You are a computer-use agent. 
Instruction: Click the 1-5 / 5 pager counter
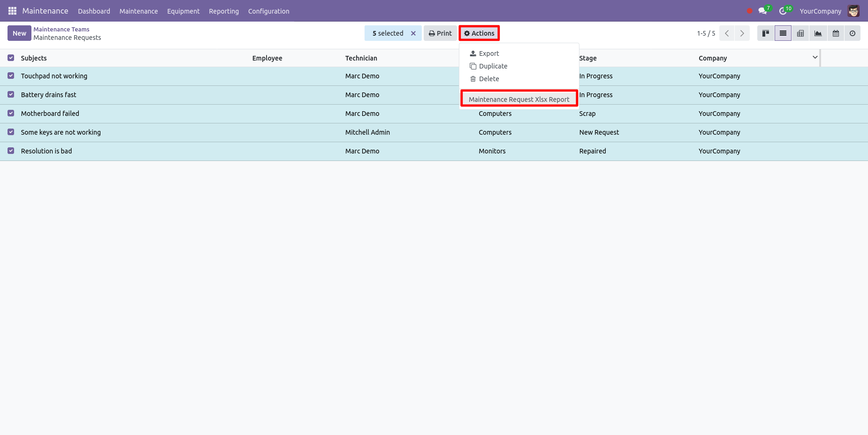tap(706, 33)
